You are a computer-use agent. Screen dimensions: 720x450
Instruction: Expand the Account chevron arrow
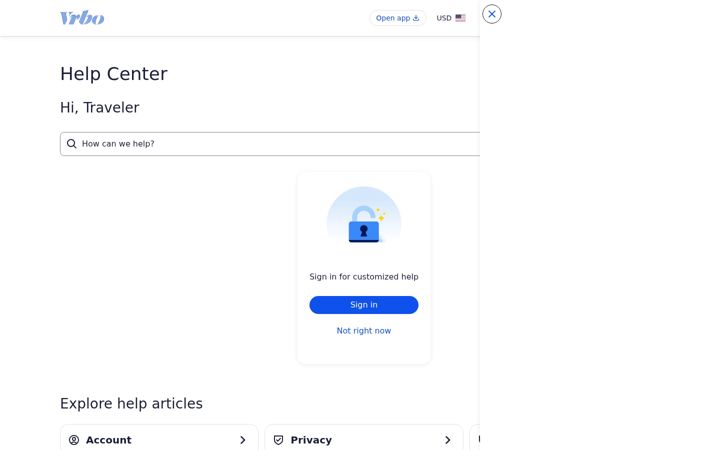pos(242,440)
